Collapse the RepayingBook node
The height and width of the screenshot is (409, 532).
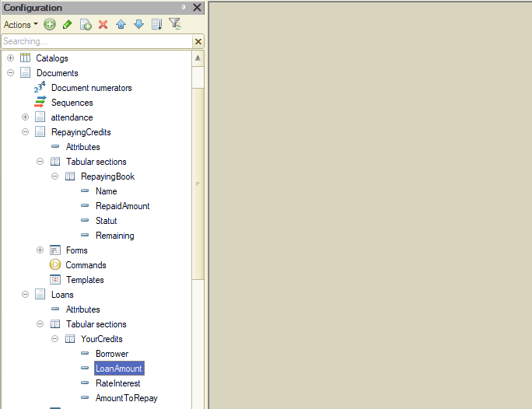pyautogui.click(x=54, y=176)
